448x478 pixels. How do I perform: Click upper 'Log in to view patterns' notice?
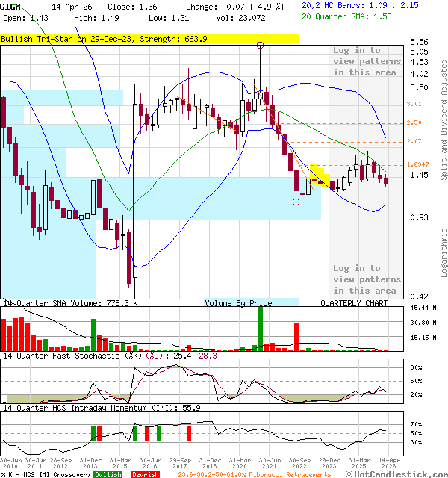366,61
